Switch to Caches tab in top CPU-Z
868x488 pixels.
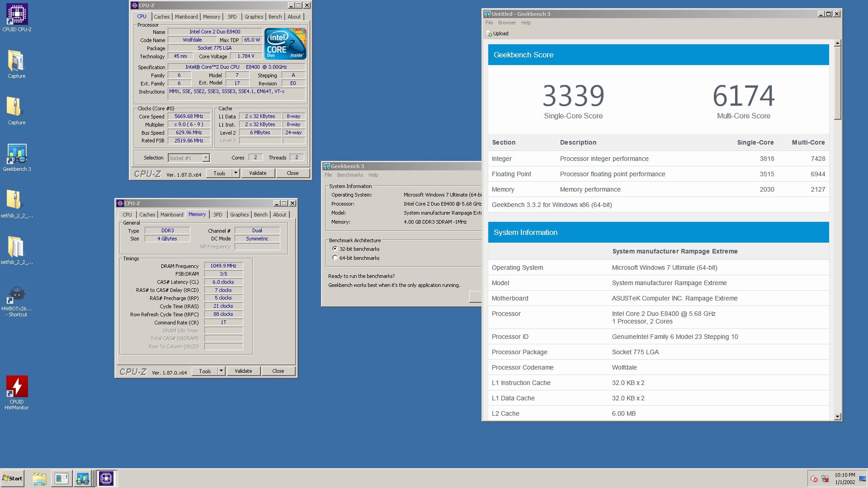coord(161,17)
